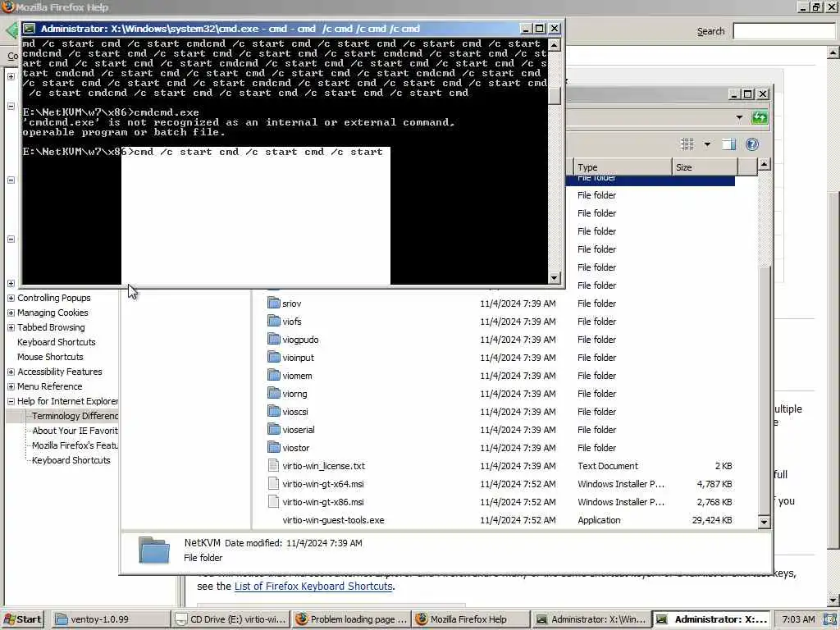Viewport: 840px width, 630px height.
Task: Click the virtio-win-gt-x64.msi file icon
Action: (x=274, y=484)
